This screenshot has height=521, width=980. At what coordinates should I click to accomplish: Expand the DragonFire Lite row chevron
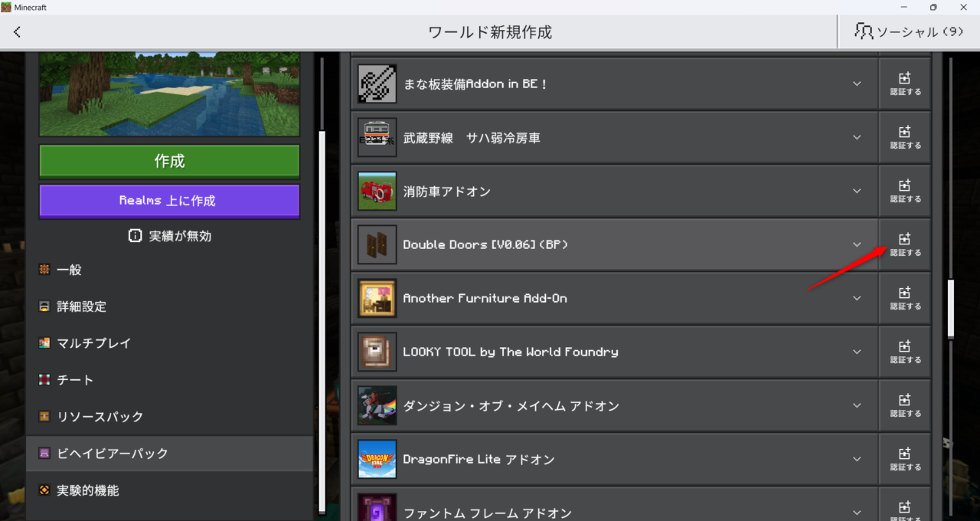[x=857, y=460]
